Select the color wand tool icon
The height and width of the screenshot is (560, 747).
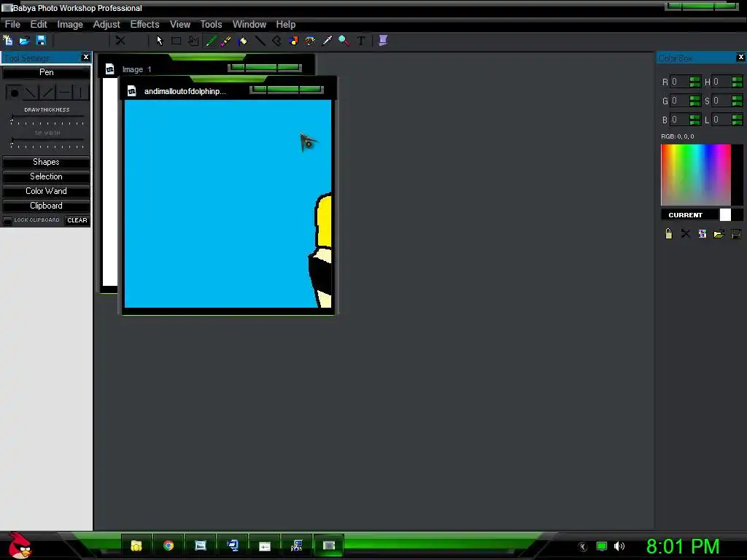pyautogui.click(x=310, y=41)
